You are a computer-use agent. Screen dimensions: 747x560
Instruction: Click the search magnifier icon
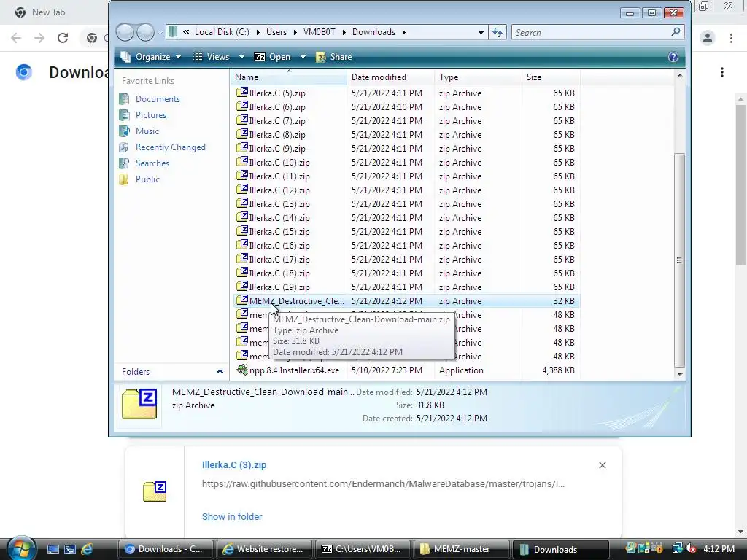click(x=676, y=32)
